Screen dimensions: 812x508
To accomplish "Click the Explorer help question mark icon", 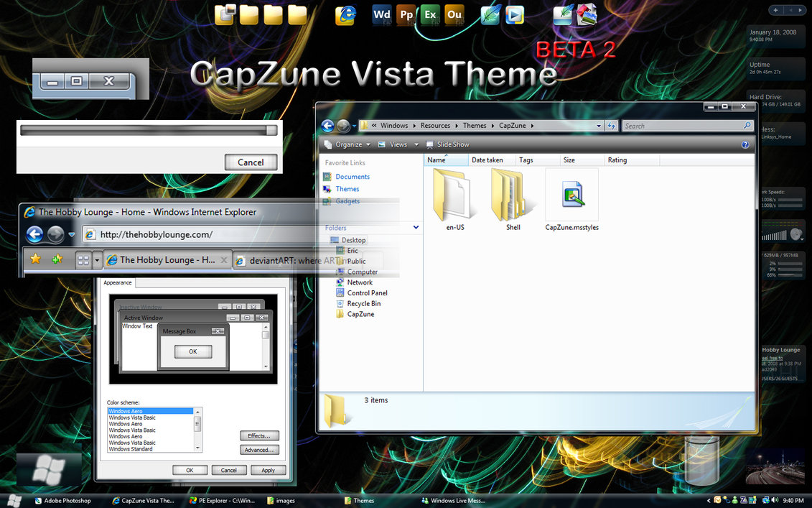I will click(x=745, y=144).
